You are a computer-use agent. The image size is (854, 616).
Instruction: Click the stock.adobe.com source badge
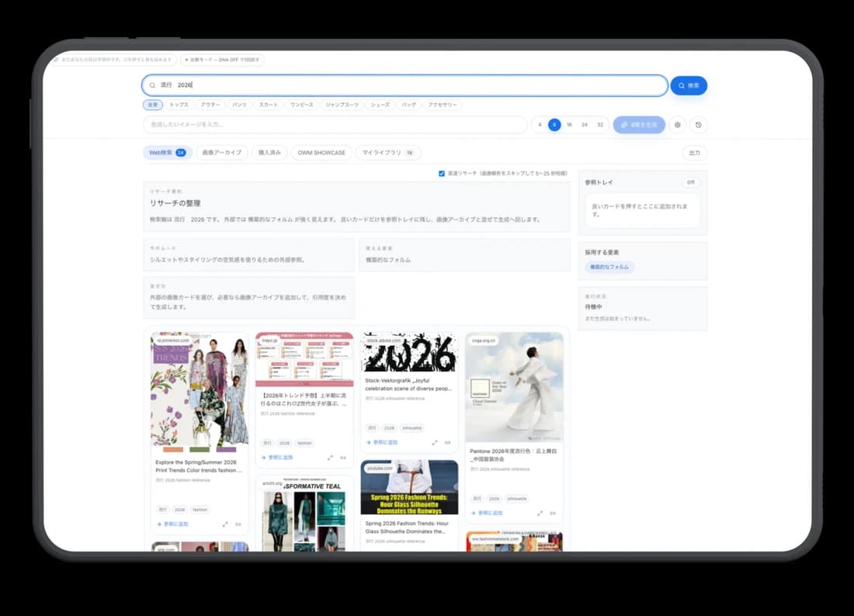coord(384,341)
